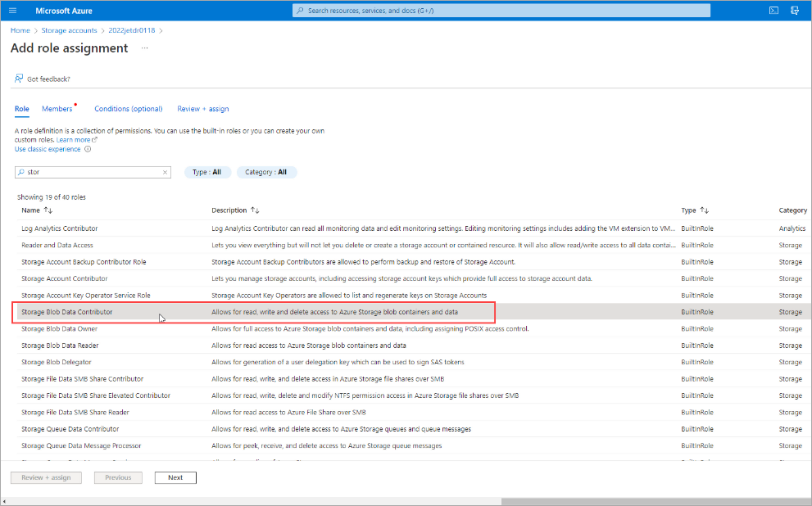The image size is (812, 506).
Task: Select the Storage Blob Data Owner role row
Action: pyautogui.click(x=60, y=328)
